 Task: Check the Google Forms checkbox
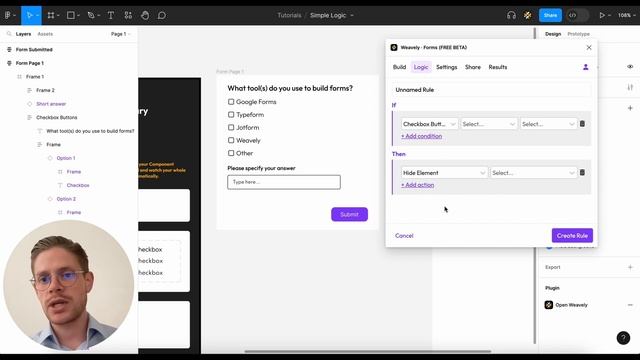click(x=231, y=102)
